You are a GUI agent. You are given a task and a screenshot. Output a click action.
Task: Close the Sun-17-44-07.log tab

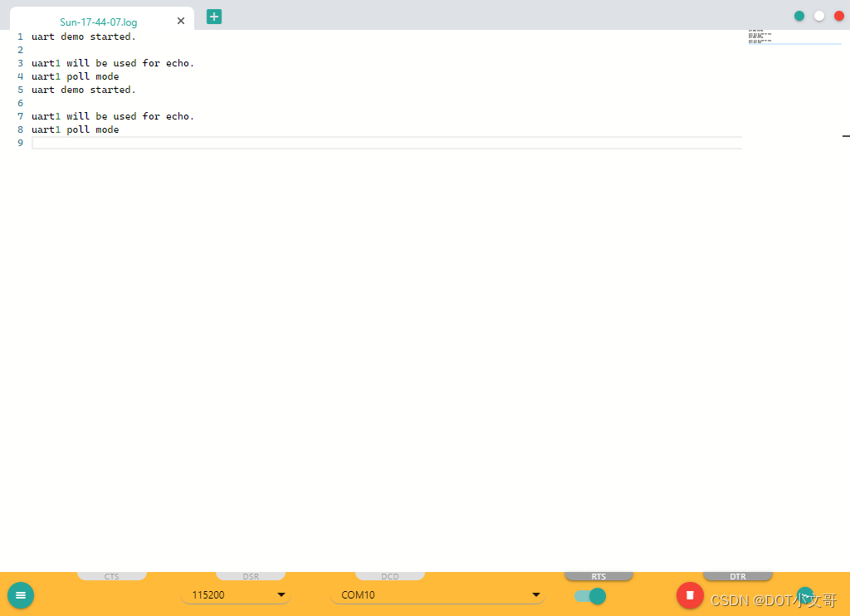click(x=181, y=21)
